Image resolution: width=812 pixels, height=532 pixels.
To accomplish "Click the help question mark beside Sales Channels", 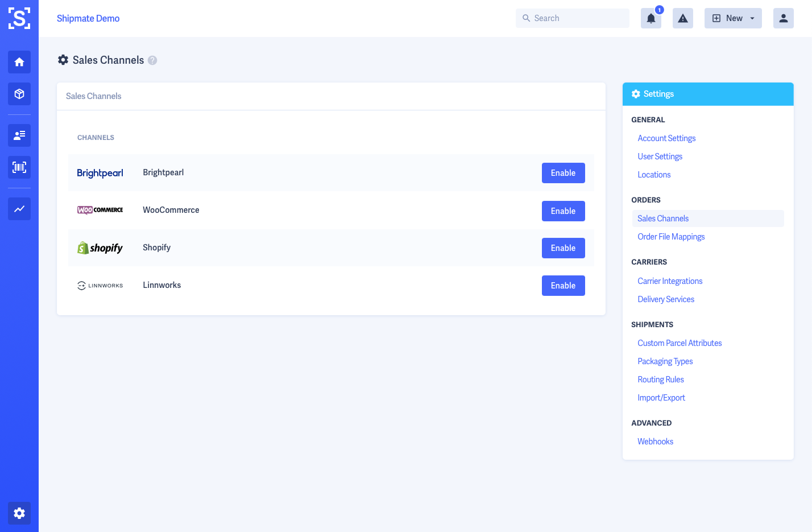I will (152, 60).
